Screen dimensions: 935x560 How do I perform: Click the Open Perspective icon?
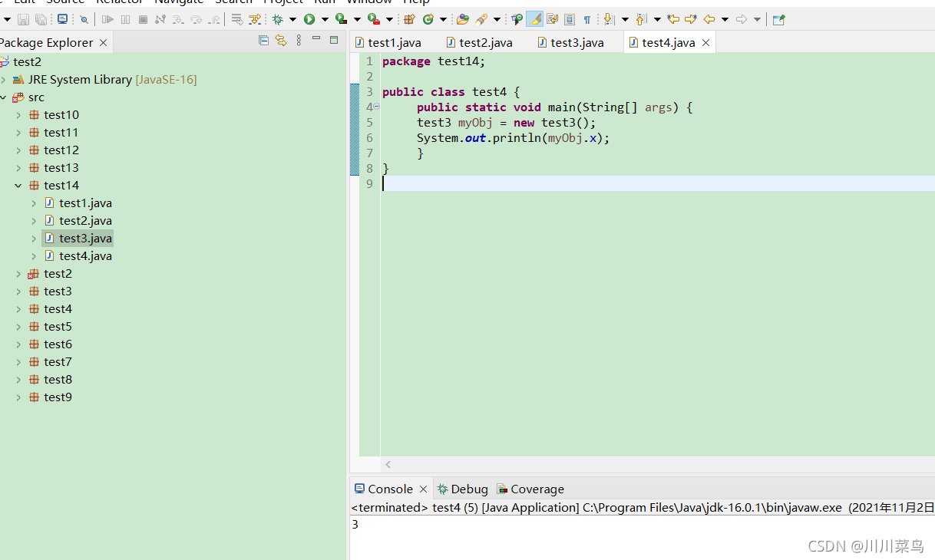click(778, 19)
